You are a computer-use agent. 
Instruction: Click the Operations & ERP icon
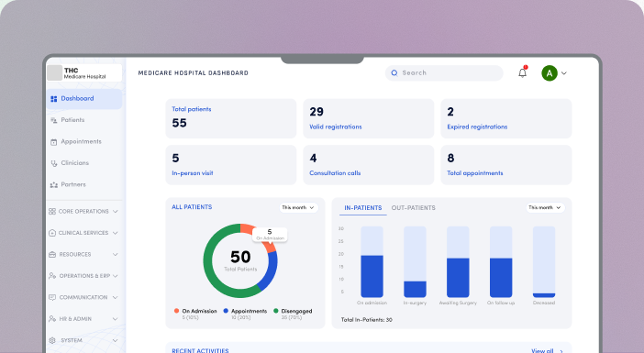point(52,276)
